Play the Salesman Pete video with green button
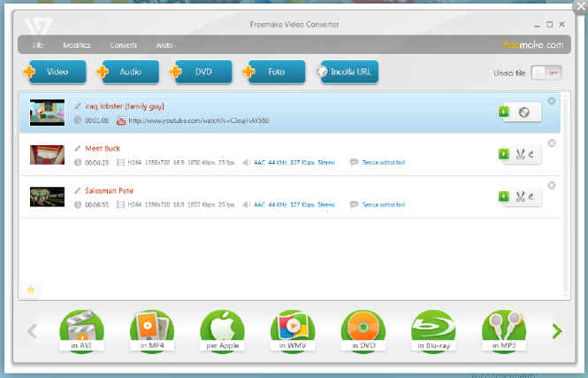The width and height of the screenshot is (588, 378). click(504, 197)
